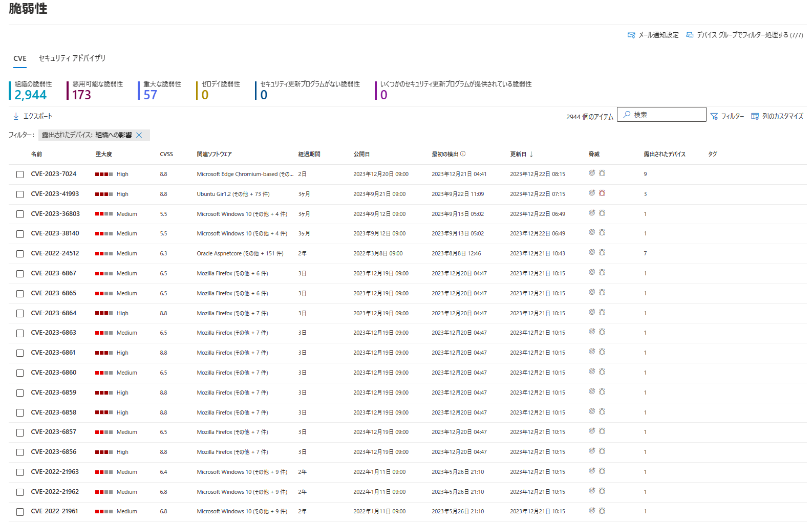Click メール通知設定 button

tap(653, 35)
